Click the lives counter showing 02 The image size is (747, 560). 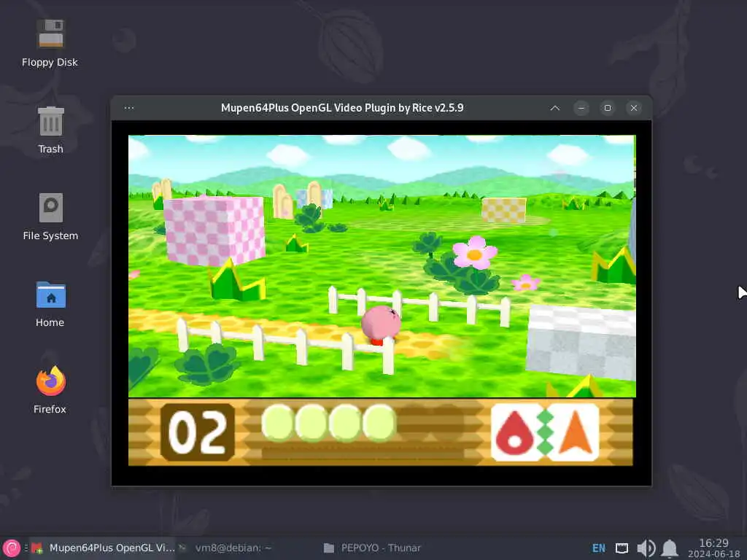click(x=198, y=432)
